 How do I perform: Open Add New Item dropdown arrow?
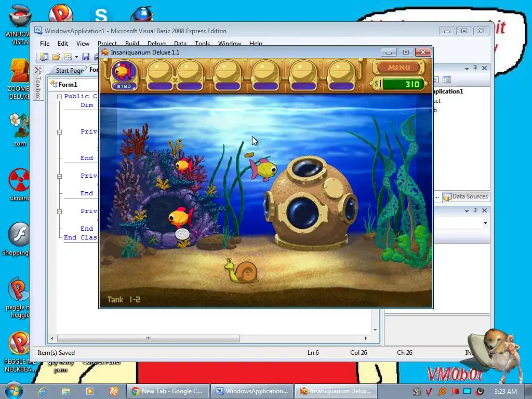coord(76,57)
